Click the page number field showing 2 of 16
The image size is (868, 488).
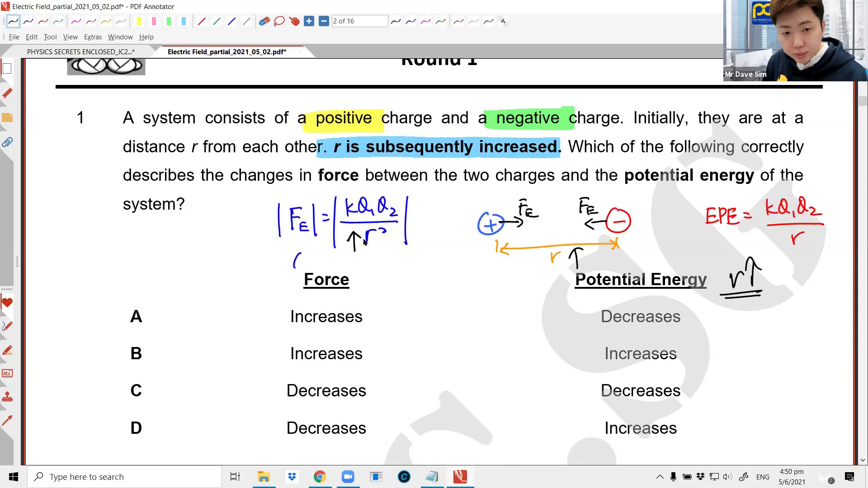[x=359, y=21]
